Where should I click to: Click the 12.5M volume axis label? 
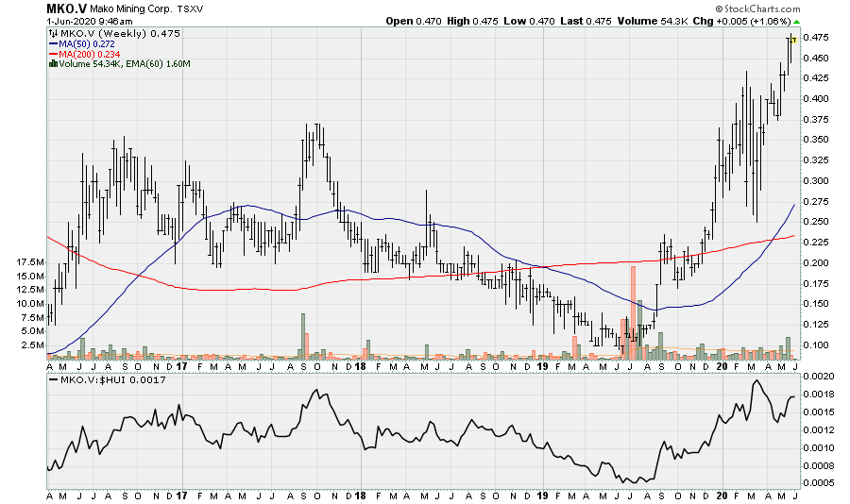(x=30, y=290)
